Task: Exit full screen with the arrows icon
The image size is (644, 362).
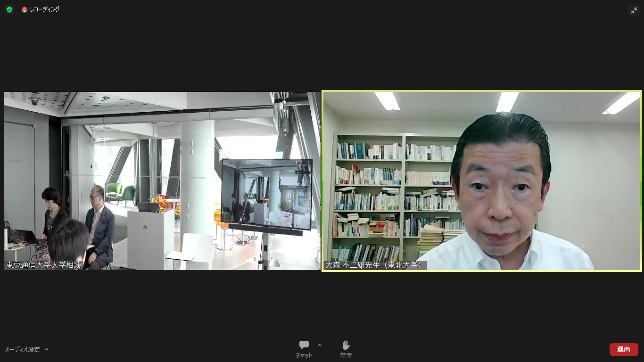Action: click(634, 10)
